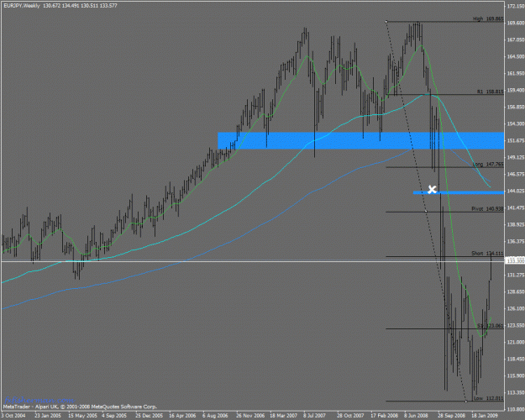This screenshot has width=525, height=420.
Task: Click the '8 Jul 2007' date label
Action: [x=314, y=415]
